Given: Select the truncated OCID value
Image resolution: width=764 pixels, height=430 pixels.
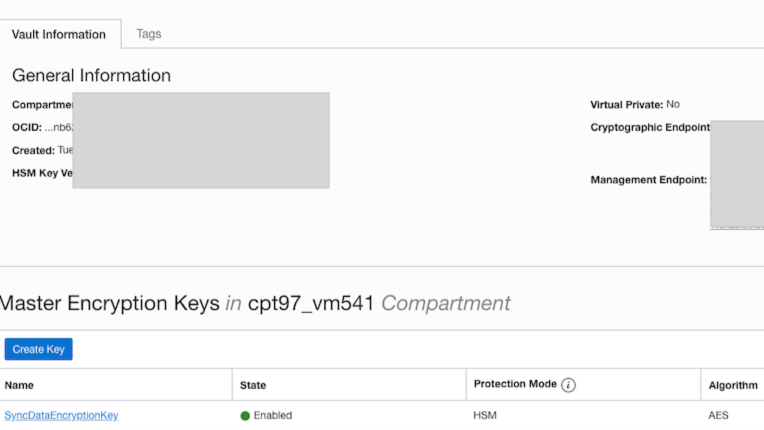Looking at the screenshot, I should click(x=59, y=128).
